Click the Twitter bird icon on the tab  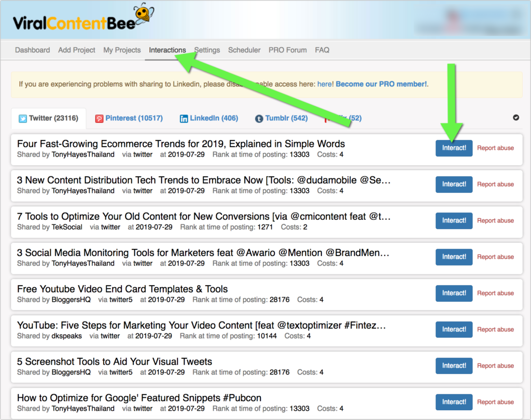tap(23, 118)
